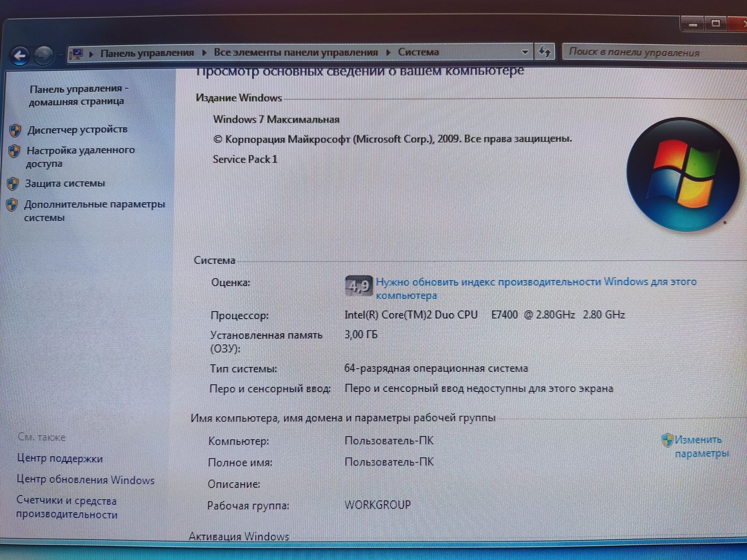
Task: Click Изменить параметры link
Action: [702, 447]
